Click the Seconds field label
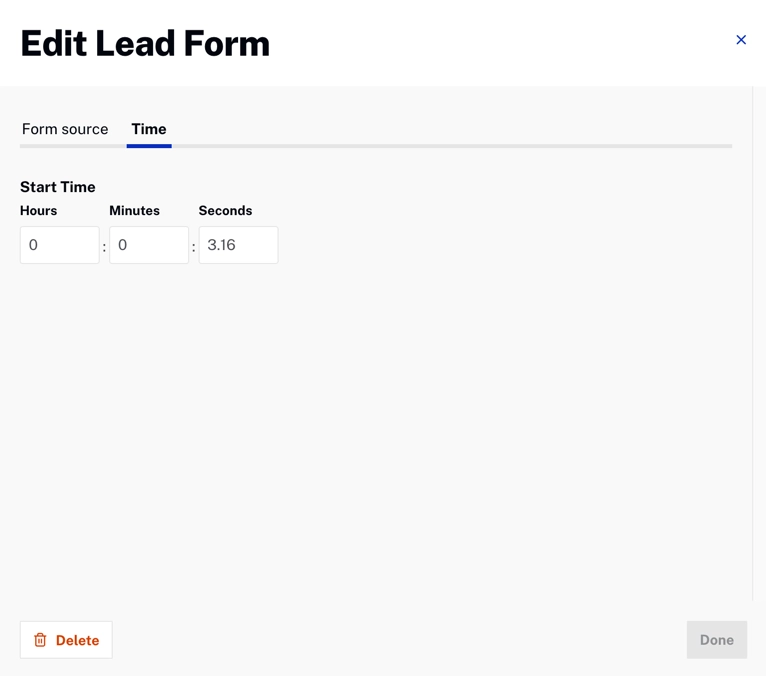 pos(225,211)
